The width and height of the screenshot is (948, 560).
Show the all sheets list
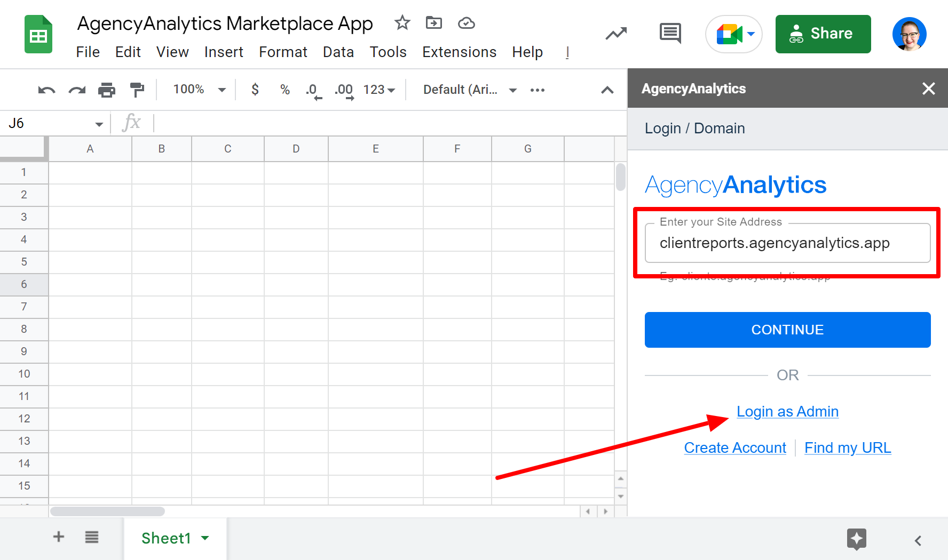tap(92, 537)
